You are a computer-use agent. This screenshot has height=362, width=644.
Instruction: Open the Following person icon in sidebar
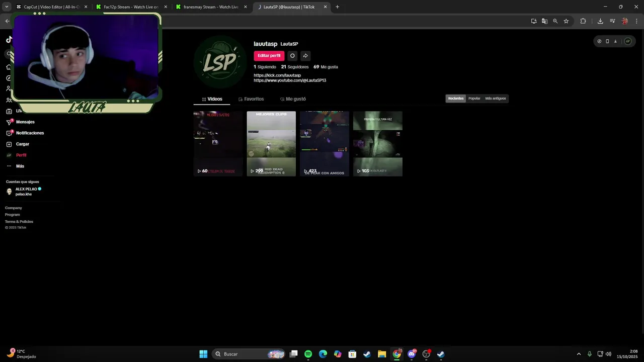(x=9, y=89)
